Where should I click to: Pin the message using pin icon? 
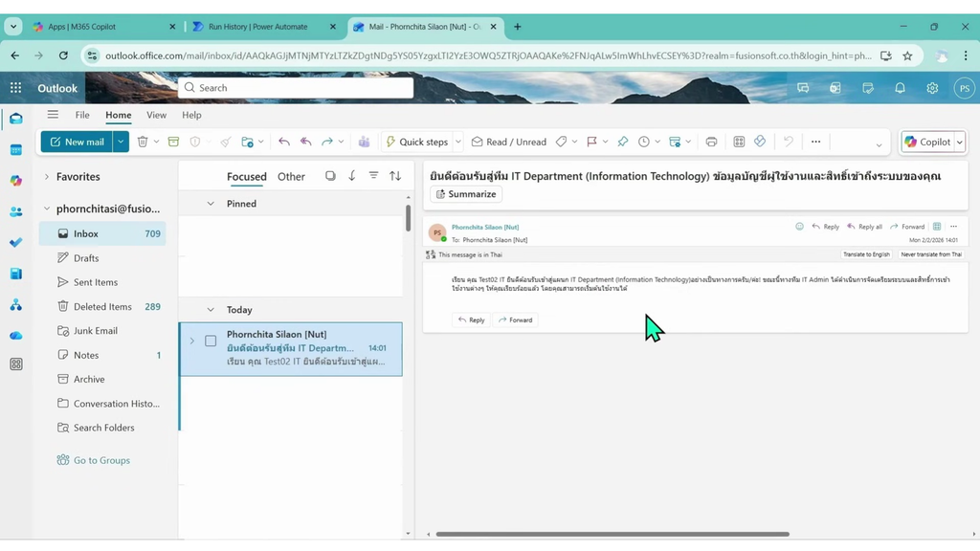(x=622, y=142)
